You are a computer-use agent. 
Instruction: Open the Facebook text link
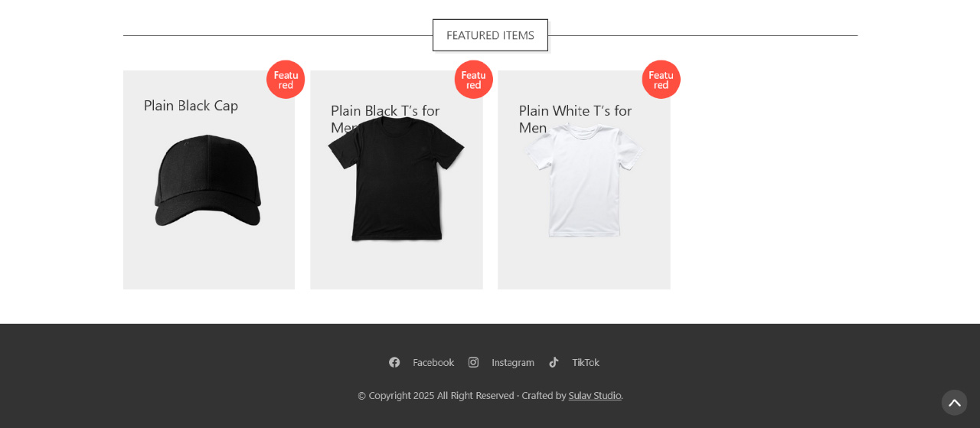pos(433,362)
